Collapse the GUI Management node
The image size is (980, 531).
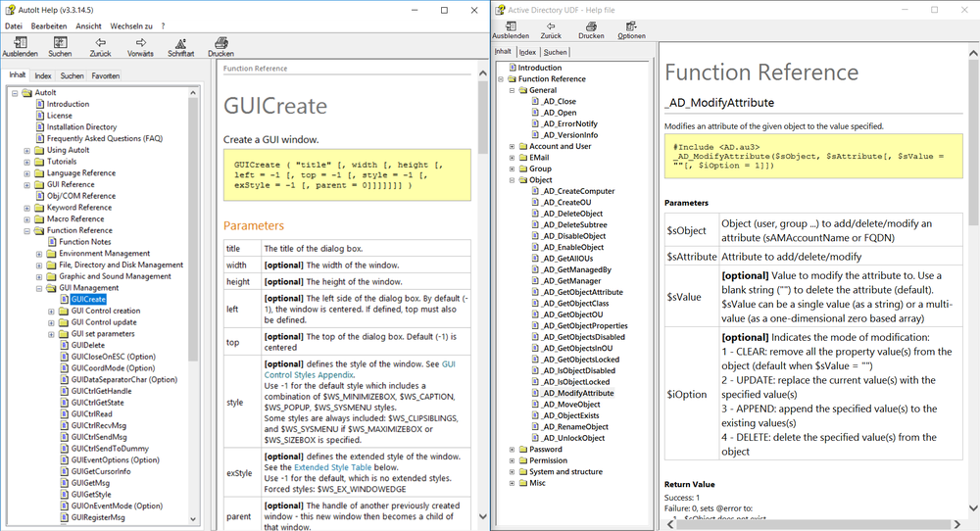pyautogui.click(x=39, y=289)
